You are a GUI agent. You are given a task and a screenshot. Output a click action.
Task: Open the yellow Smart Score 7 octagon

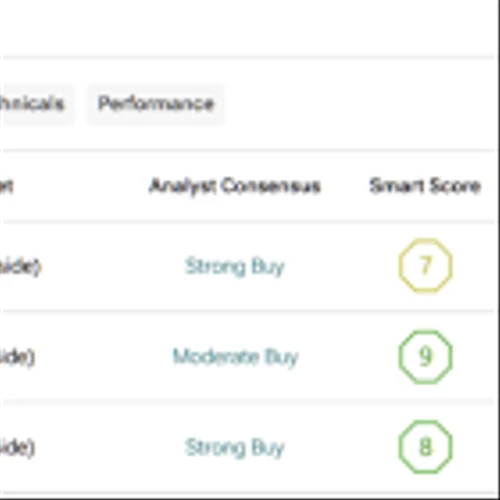click(425, 265)
